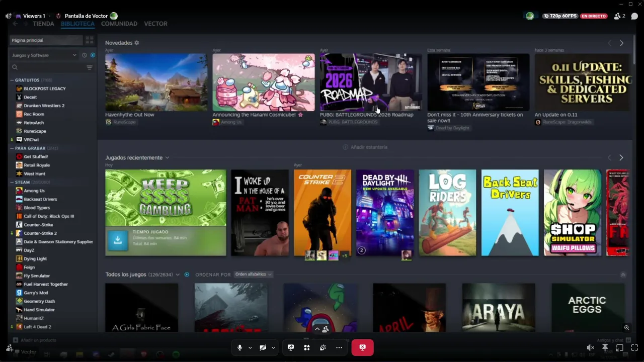Select the BIBLIOTECA tab in Steam

tap(77, 24)
